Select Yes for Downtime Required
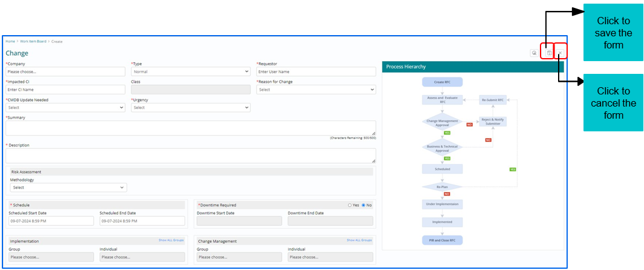644x270 pixels. pos(350,205)
